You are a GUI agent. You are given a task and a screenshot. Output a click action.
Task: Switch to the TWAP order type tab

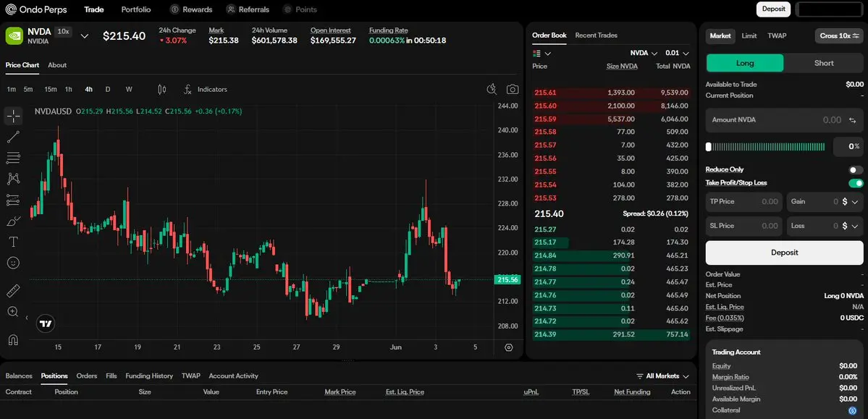(777, 36)
